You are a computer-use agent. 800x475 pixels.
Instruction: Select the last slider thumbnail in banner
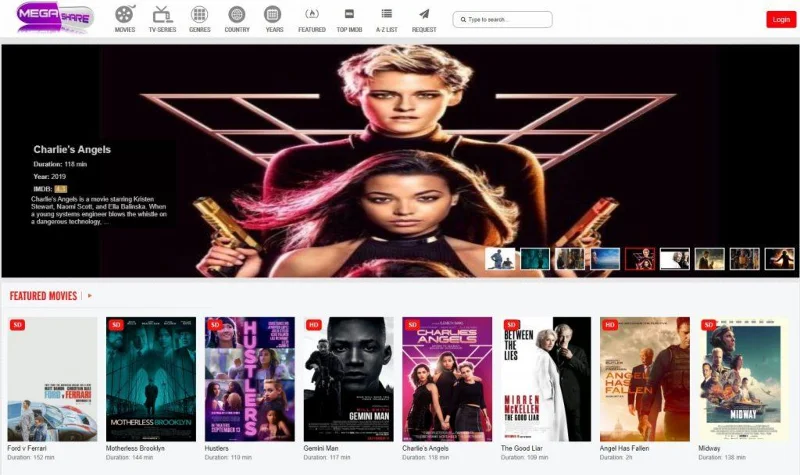[x=780, y=259]
